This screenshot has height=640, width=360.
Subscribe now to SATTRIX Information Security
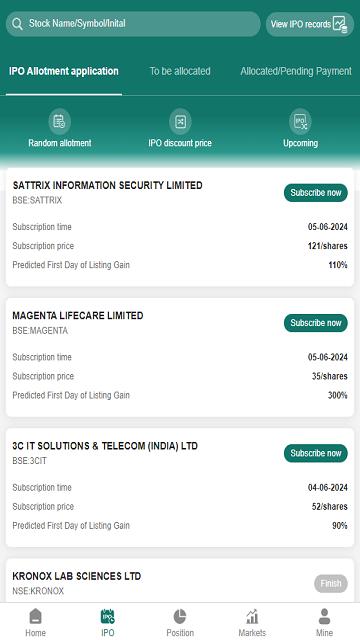click(316, 193)
